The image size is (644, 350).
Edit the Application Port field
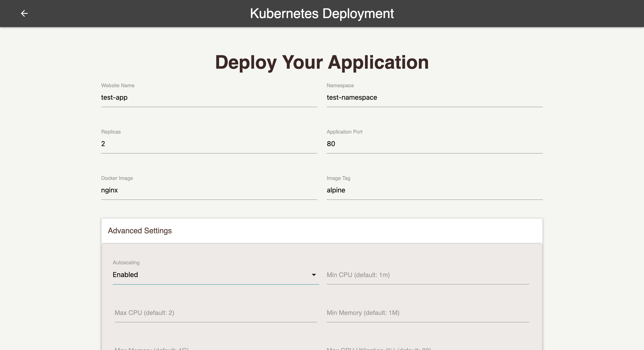point(434,144)
